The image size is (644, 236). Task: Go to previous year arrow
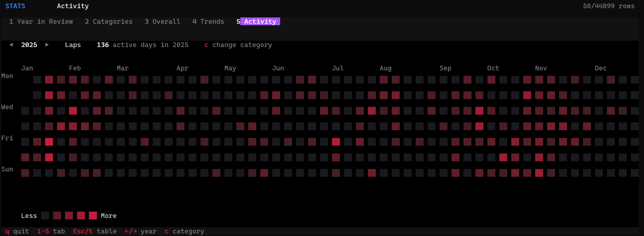coord(11,45)
